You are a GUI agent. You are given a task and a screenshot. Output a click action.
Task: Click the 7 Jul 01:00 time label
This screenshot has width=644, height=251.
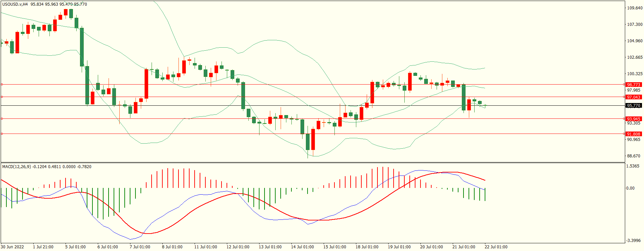(x=140, y=247)
